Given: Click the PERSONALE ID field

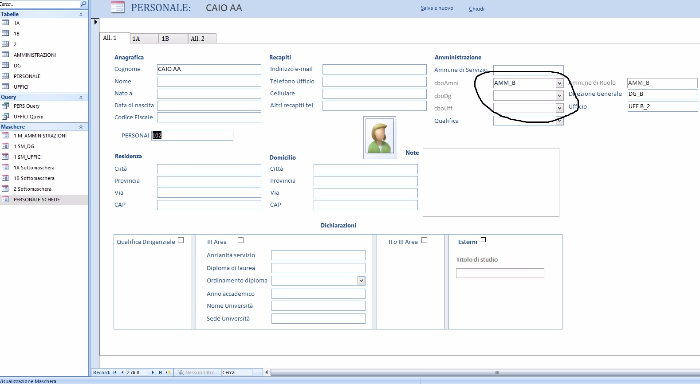Looking at the screenshot, I should click(192, 135).
